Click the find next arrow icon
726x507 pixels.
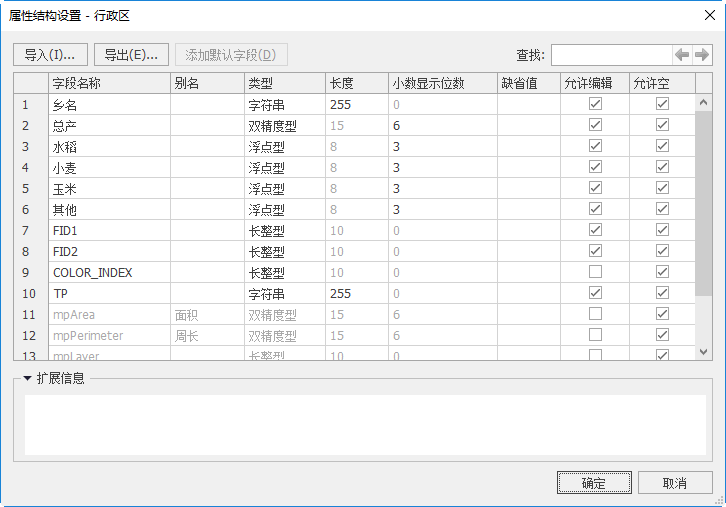coord(702,55)
